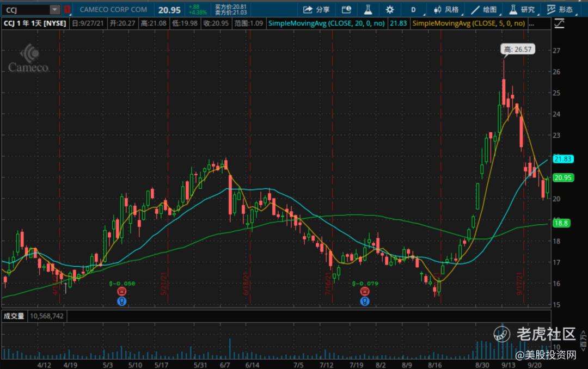Click the 高:21.08 high value
Image resolution: width=588 pixels, height=369 pixels.
tap(154, 23)
